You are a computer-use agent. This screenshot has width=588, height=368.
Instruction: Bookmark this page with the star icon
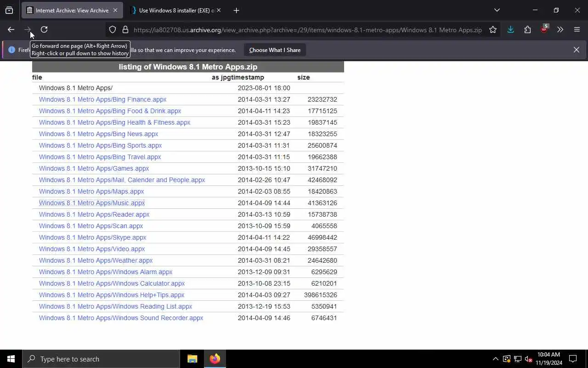point(493,30)
